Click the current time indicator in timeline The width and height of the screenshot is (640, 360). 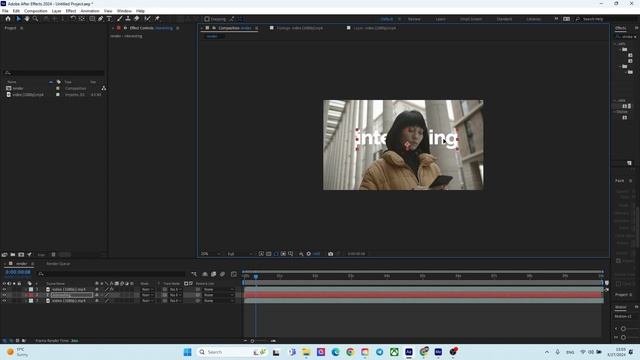256,276
